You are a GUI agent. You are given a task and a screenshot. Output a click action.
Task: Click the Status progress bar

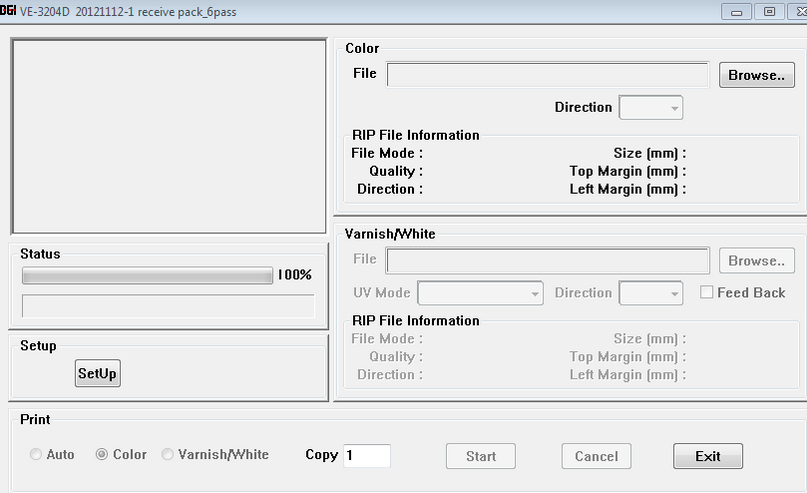tap(147, 275)
